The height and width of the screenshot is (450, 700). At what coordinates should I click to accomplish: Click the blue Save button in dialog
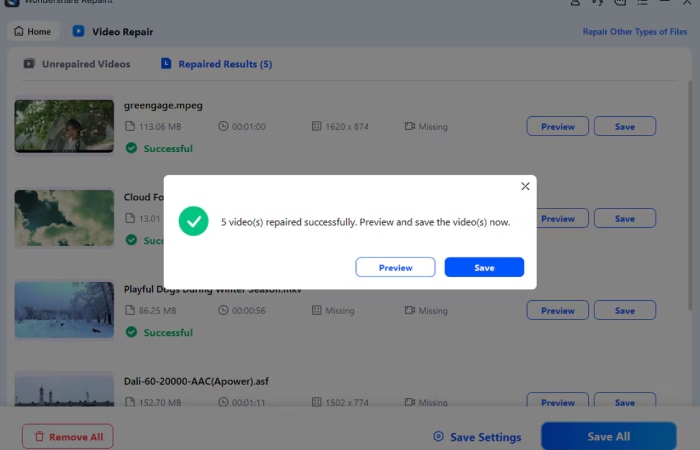tap(484, 267)
